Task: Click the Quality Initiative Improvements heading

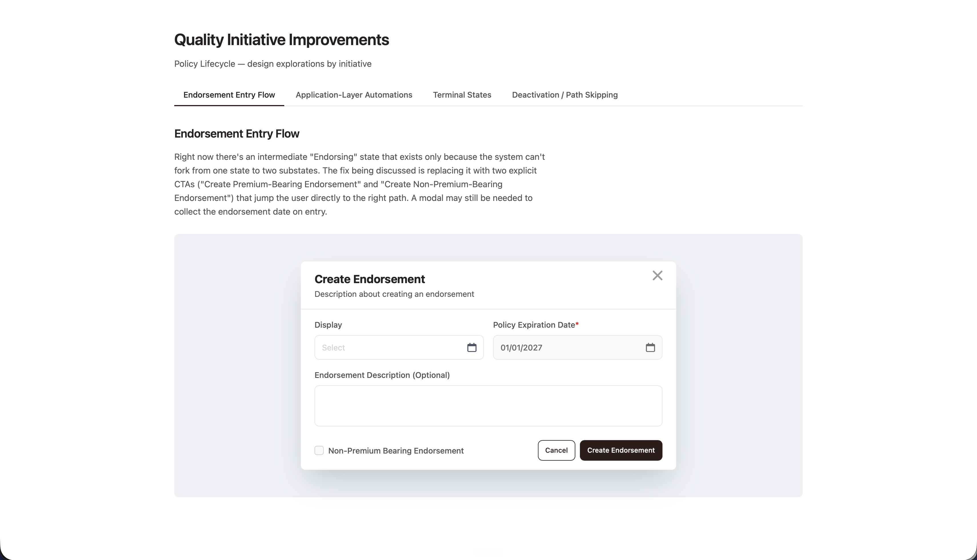Action: 281,40
